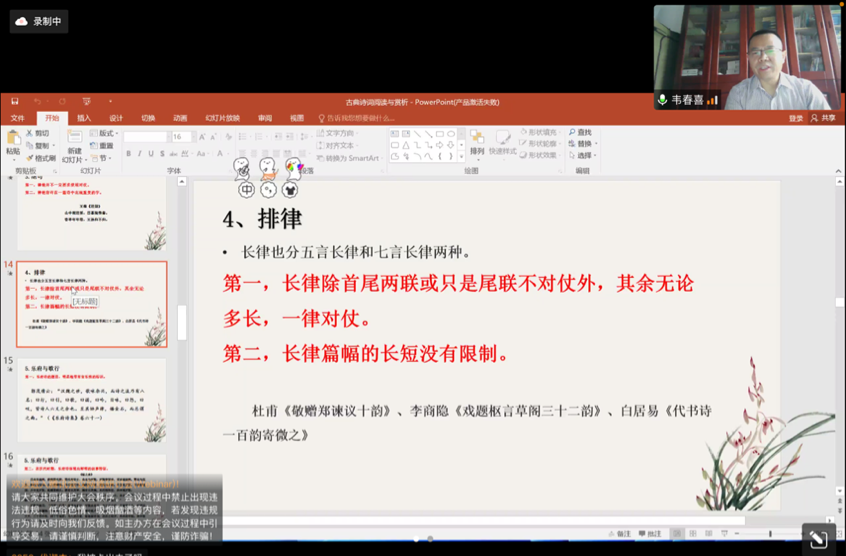Switch to reading view icon
This screenshot has height=556, width=846.
[x=708, y=533]
